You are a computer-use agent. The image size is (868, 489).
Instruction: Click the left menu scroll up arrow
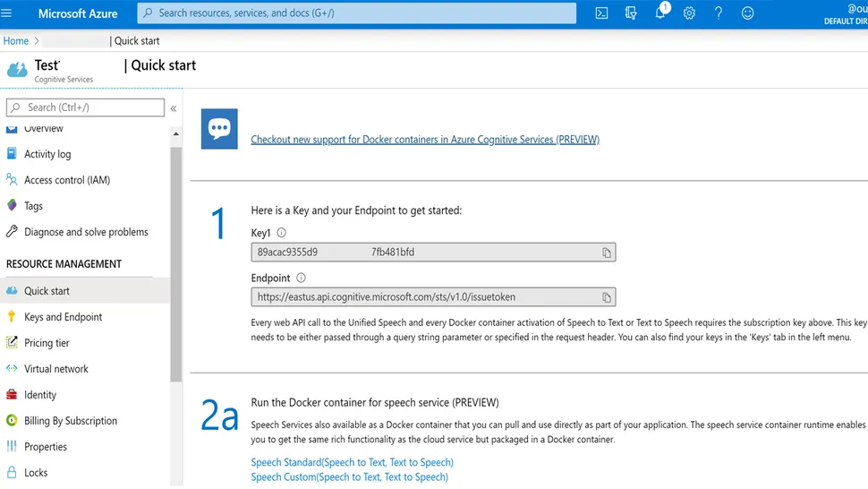point(176,134)
